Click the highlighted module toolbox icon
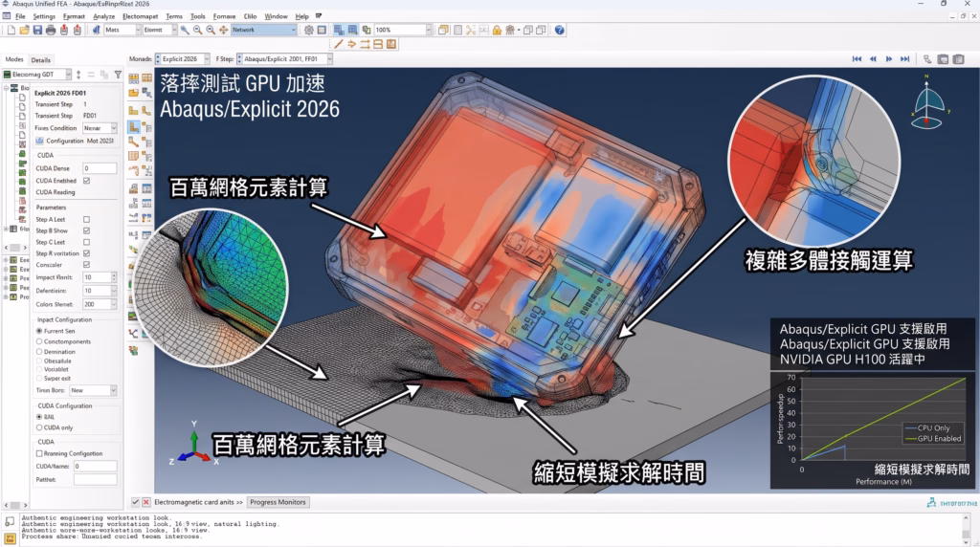Screen dimensions: 980x547 tap(134, 127)
